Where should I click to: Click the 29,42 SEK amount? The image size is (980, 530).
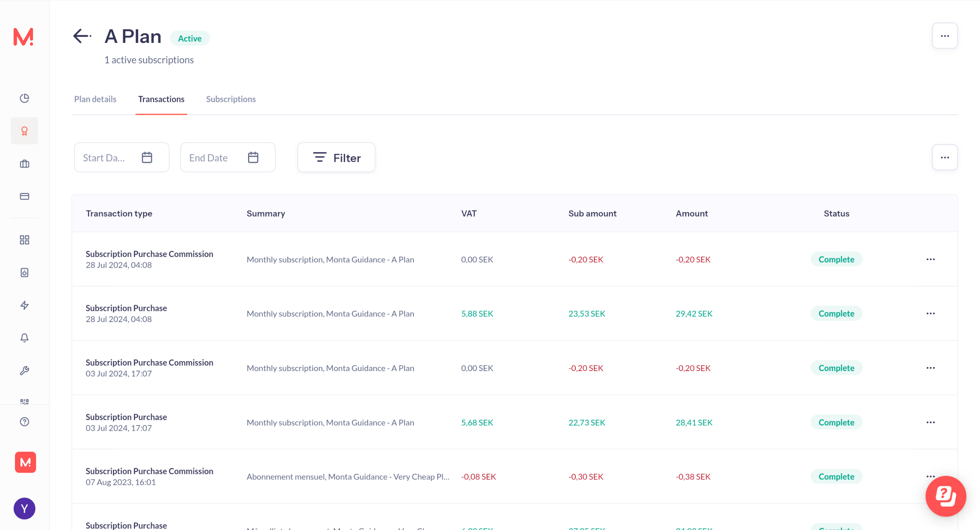pyautogui.click(x=694, y=314)
